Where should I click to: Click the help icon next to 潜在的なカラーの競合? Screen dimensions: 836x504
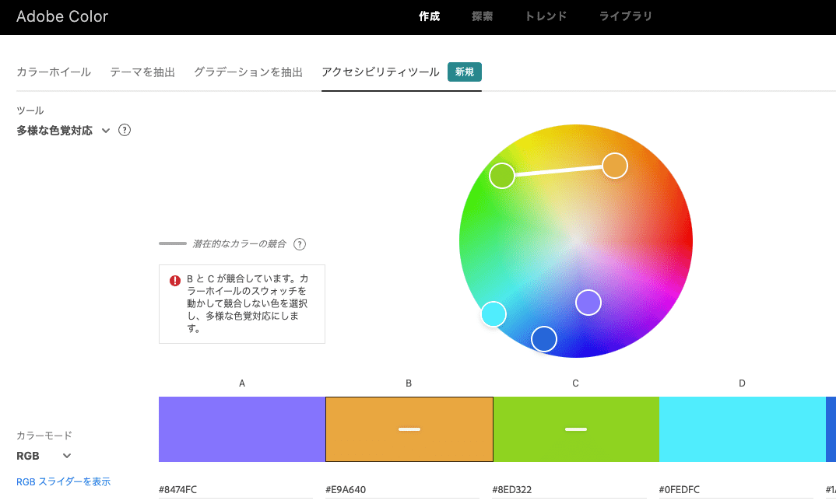(300, 243)
